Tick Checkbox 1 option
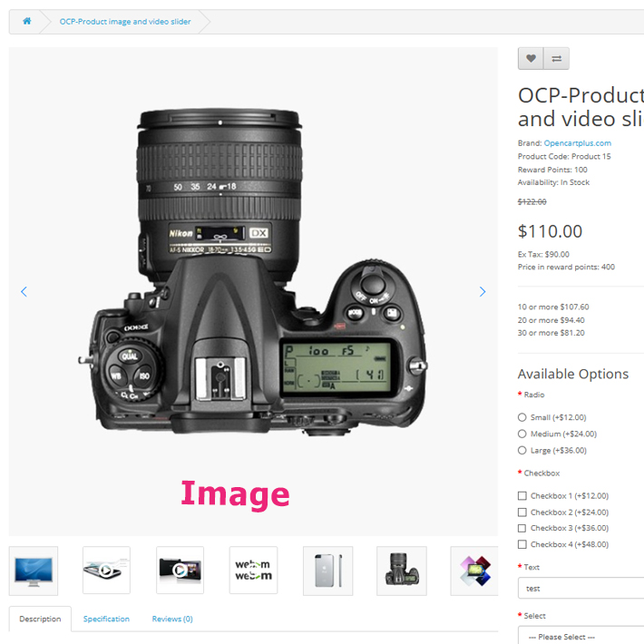This screenshot has height=644, width=644. 522,496
